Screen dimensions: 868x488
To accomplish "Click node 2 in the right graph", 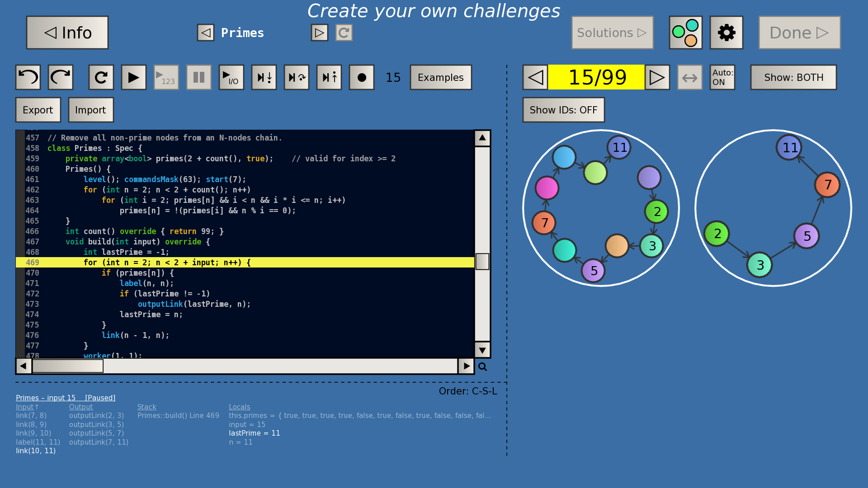I will click(x=717, y=234).
